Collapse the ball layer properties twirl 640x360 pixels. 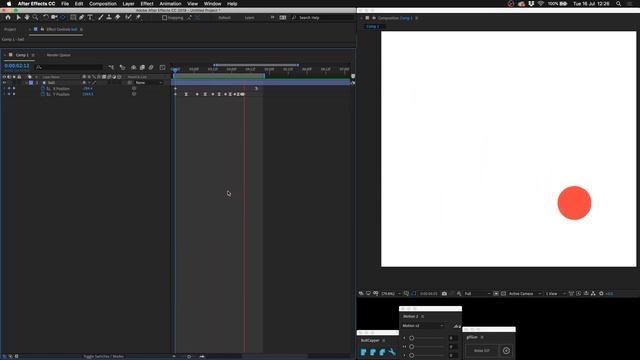[27, 83]
